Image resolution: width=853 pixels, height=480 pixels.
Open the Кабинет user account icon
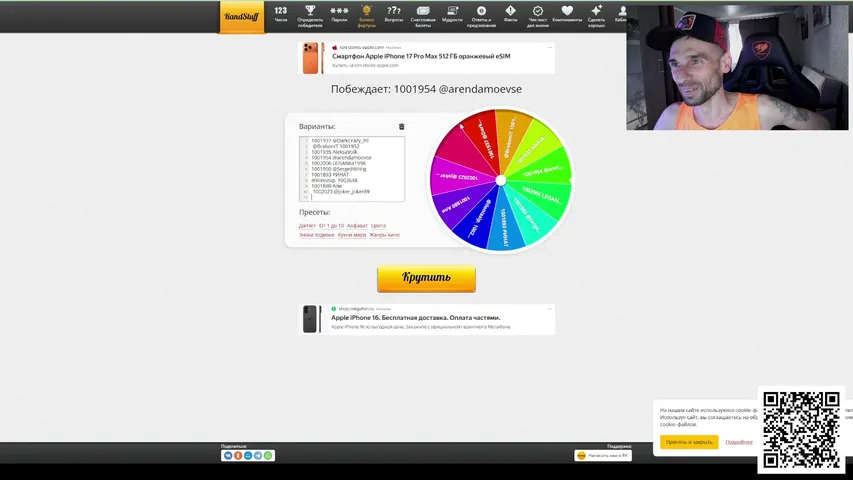621,15
